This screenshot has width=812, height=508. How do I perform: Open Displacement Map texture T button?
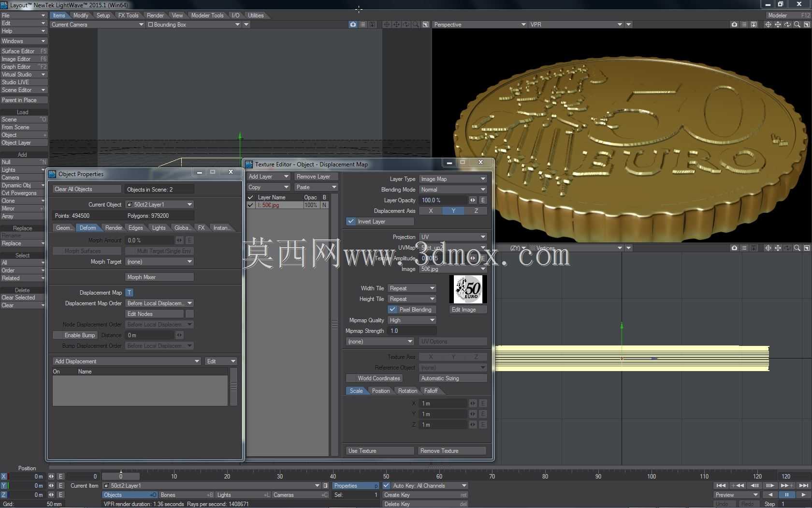tap(129, 293)
